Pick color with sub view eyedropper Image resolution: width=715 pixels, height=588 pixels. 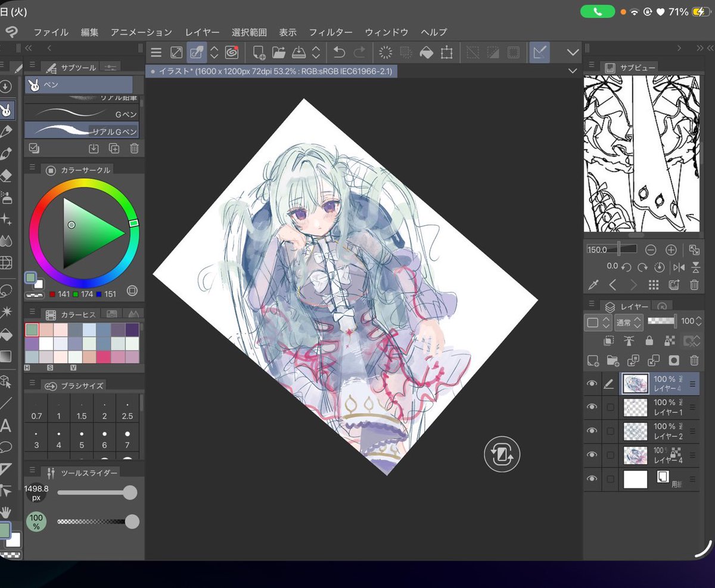[593, 285]
